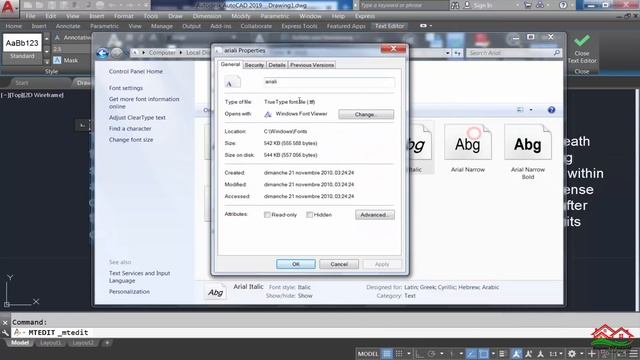Toggle 2D object snap square icon

[x=484, y=353]
